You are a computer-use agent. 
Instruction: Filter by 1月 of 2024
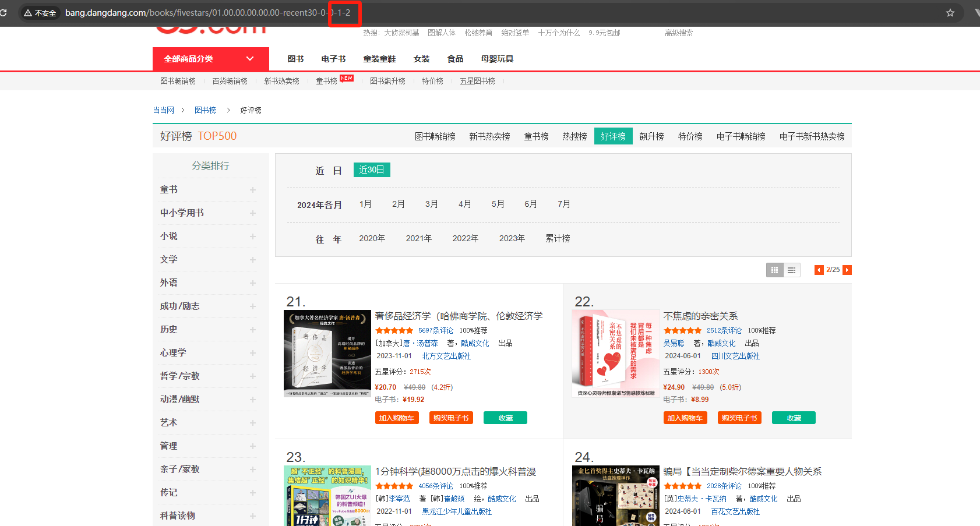click(365, 204)
